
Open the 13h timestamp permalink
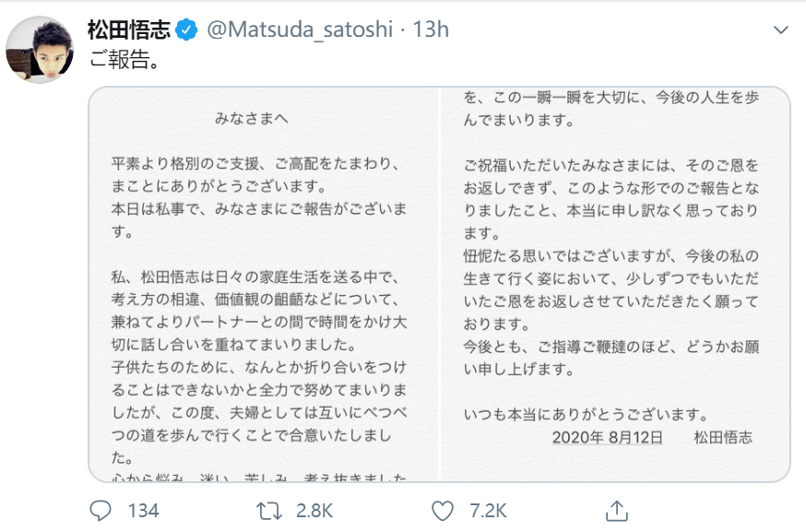click(x=431, y=30)
